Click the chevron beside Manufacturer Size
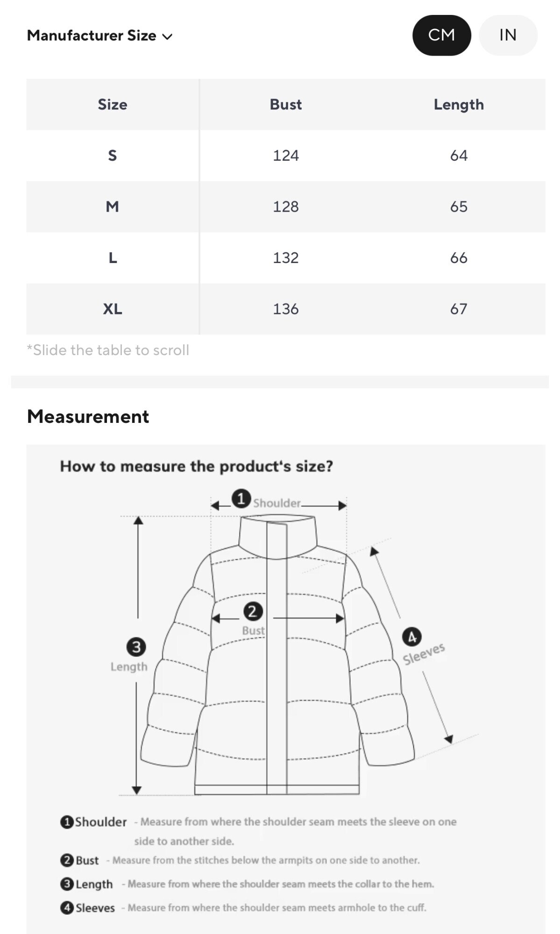Image resolution: width=560 pixels, height=934 pixels. (x=167, y=36)
